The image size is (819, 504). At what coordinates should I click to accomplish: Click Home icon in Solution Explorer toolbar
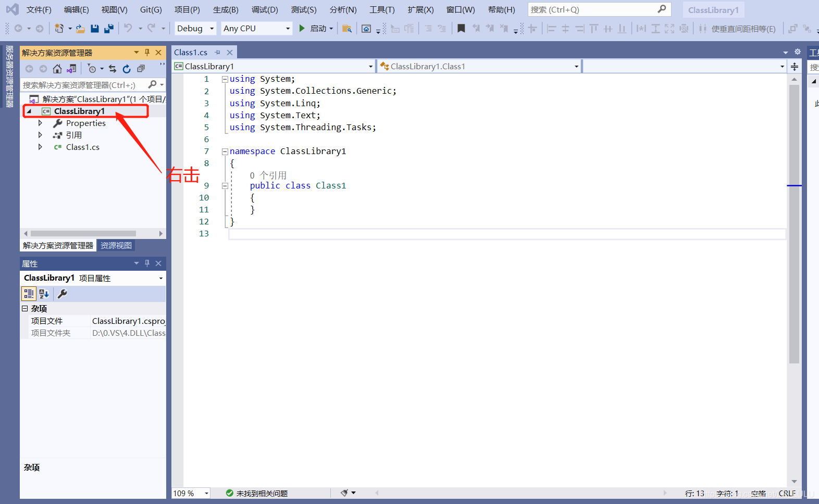(x=57, y=69)
